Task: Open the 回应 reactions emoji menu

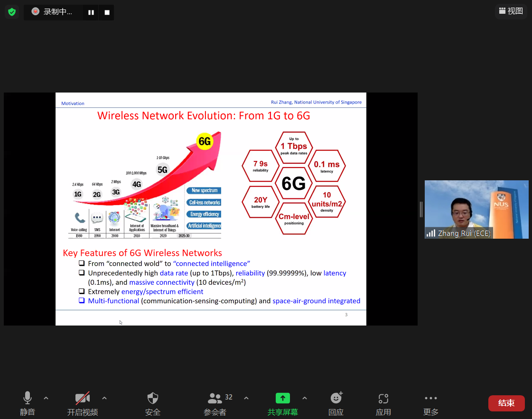Action: [336, 403]
